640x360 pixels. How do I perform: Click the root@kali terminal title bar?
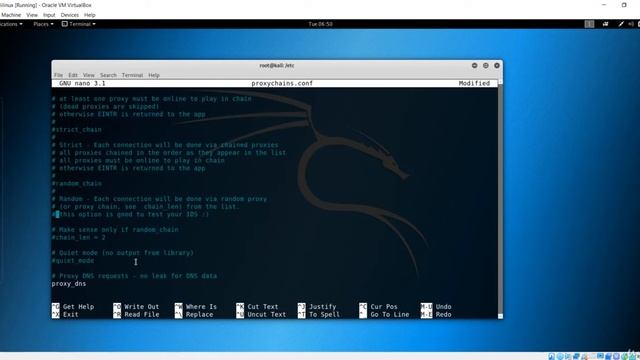pyautogui.click(x=277, y=65)
